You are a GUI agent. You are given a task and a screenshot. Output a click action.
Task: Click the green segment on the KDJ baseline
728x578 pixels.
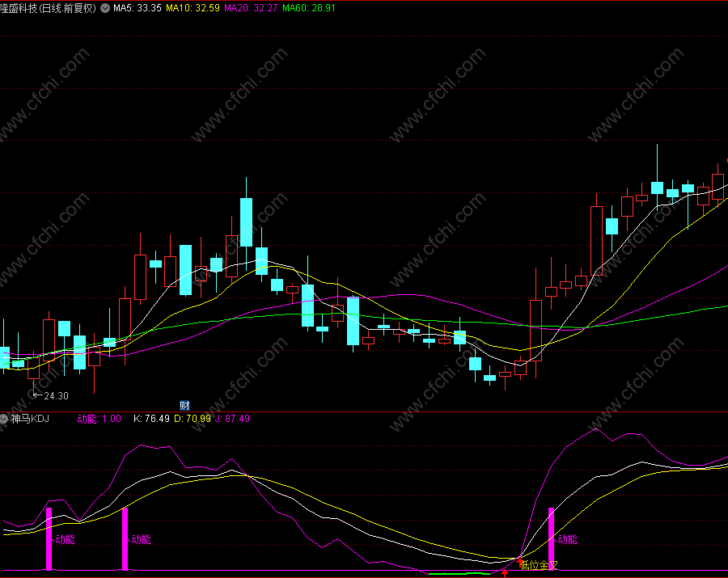[x=459, y=574]
